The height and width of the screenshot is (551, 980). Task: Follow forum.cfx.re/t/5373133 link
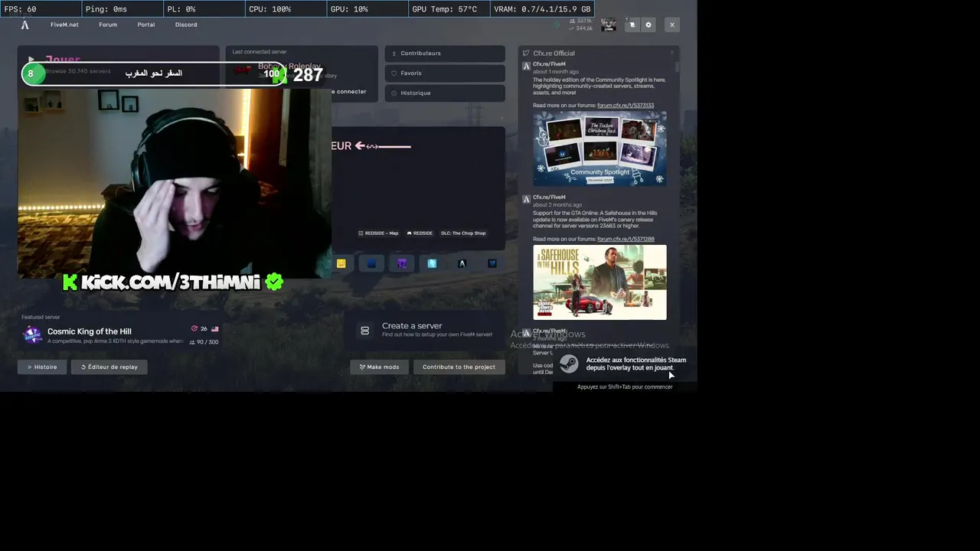pos(626,106)
